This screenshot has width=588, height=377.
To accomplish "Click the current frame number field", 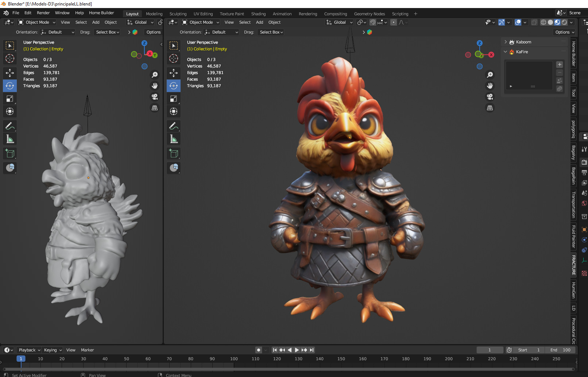I will (x=490, y=350).
